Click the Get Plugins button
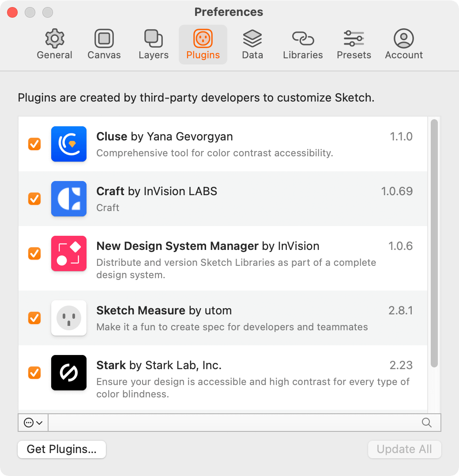The image size is (459, 476). pyautogui.click(x=61, y=449)
